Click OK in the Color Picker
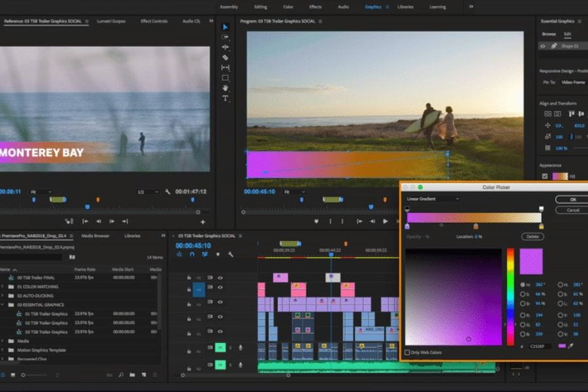Image resolution: width=588 pixels, height=392 pixels. (x=572, y=199)
